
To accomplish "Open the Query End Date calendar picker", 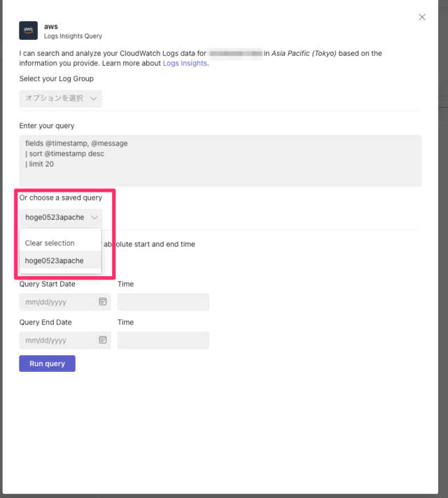I will tap(102, 340).
